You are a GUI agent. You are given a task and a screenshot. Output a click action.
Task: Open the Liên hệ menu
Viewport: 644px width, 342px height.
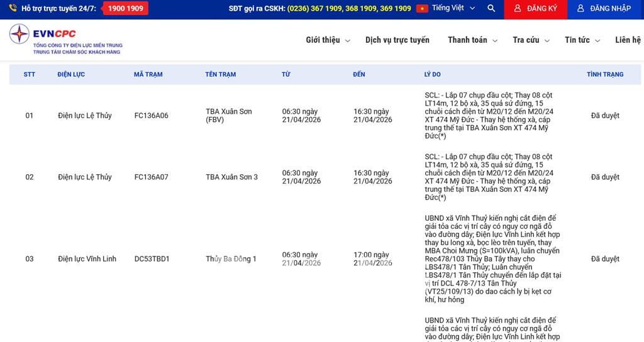click(x=628, y=40)
